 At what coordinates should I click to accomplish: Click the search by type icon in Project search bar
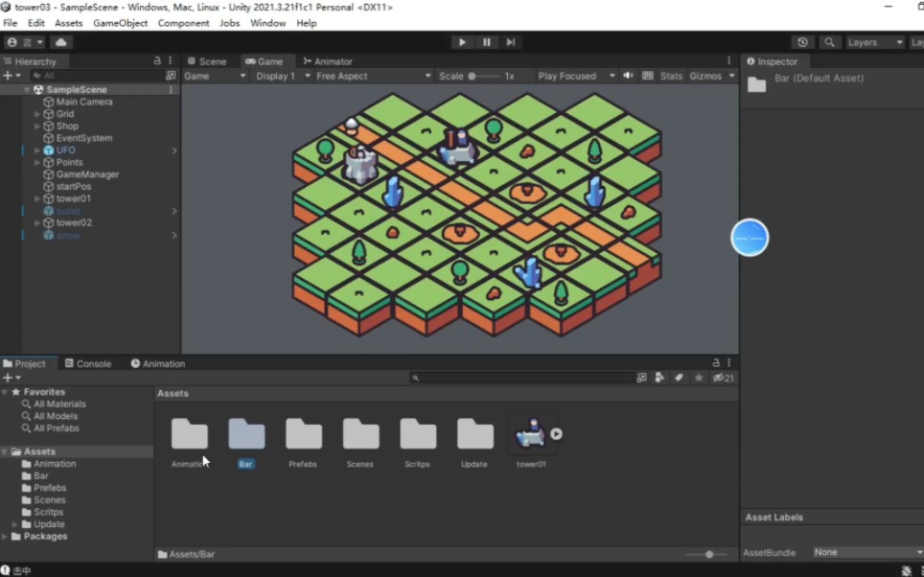click(659, 378)
